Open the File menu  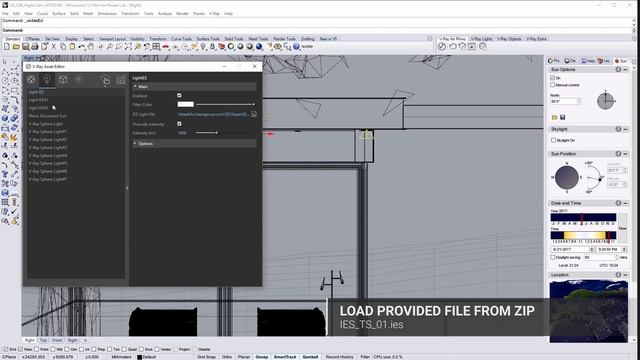[x=5, y=13]
